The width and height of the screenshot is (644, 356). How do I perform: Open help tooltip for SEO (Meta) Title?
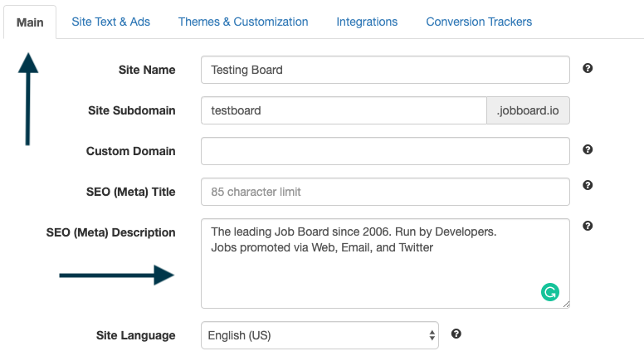588,186
